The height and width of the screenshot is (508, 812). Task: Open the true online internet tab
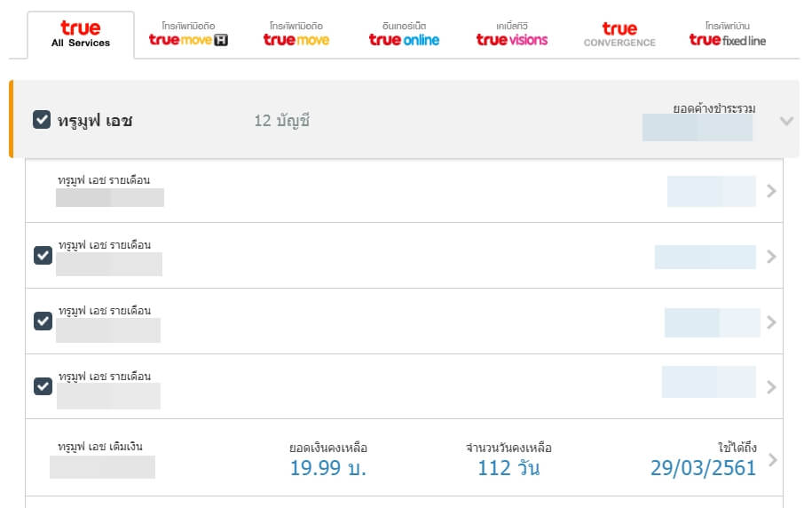(x=404, y=35)
